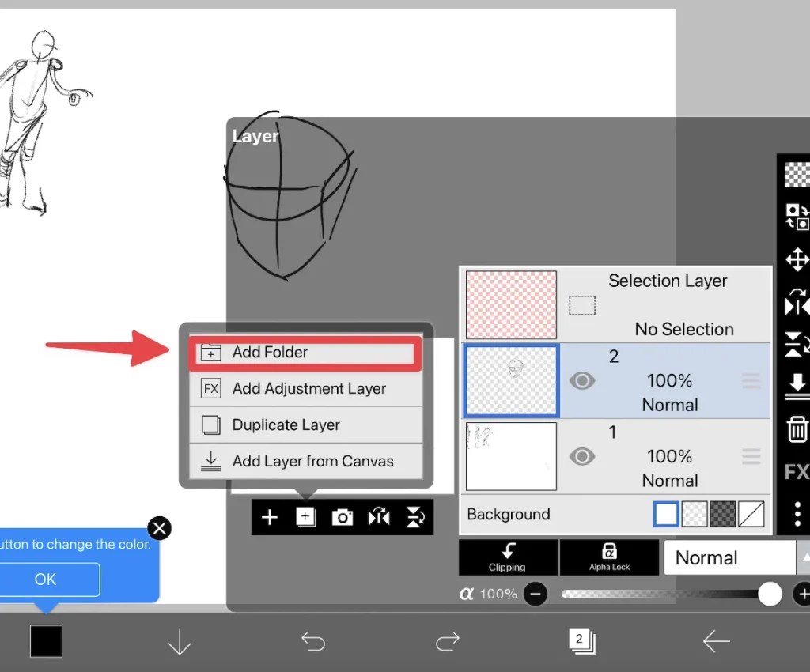Flip the canvas horizontally
This screenshot has width=810, height=672.
point(378,517)
